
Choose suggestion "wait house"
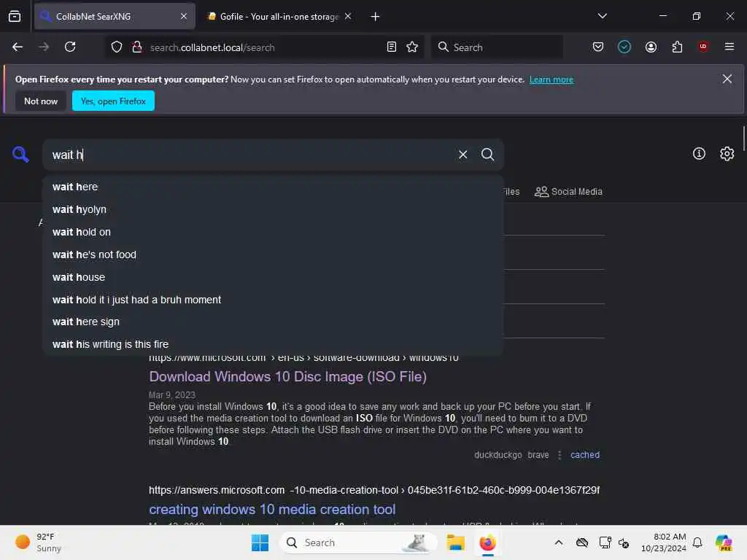[x=273, y=277]
